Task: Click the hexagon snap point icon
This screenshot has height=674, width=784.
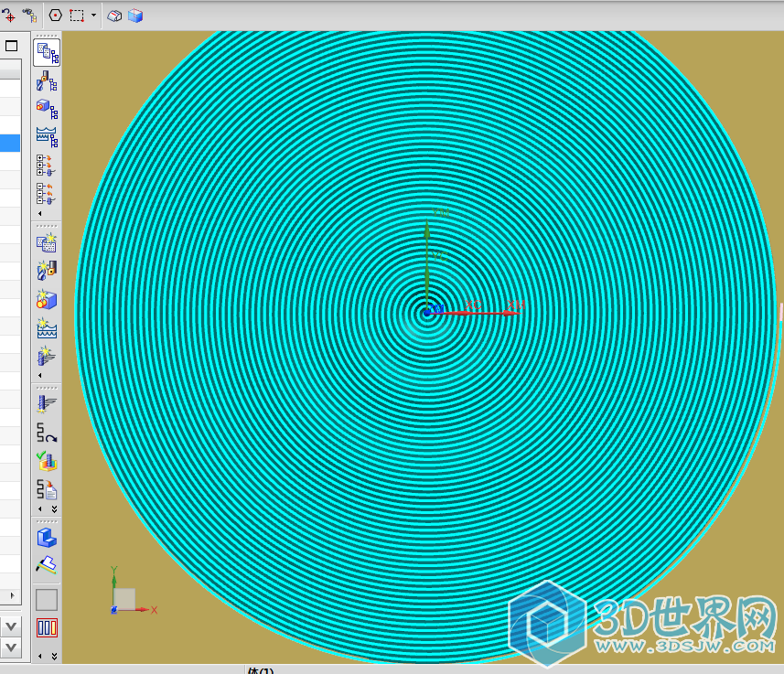Action: [56, 16]
